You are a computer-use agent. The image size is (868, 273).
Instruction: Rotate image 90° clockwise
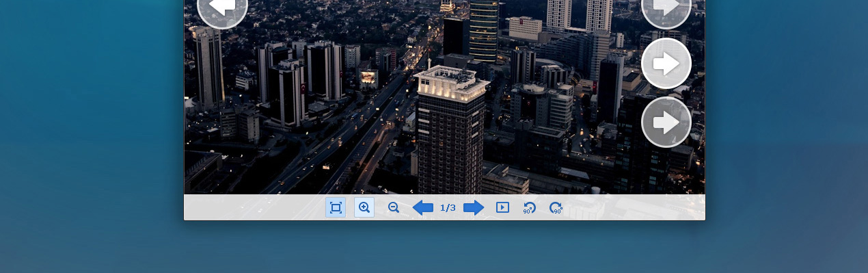tap(556, 208)
